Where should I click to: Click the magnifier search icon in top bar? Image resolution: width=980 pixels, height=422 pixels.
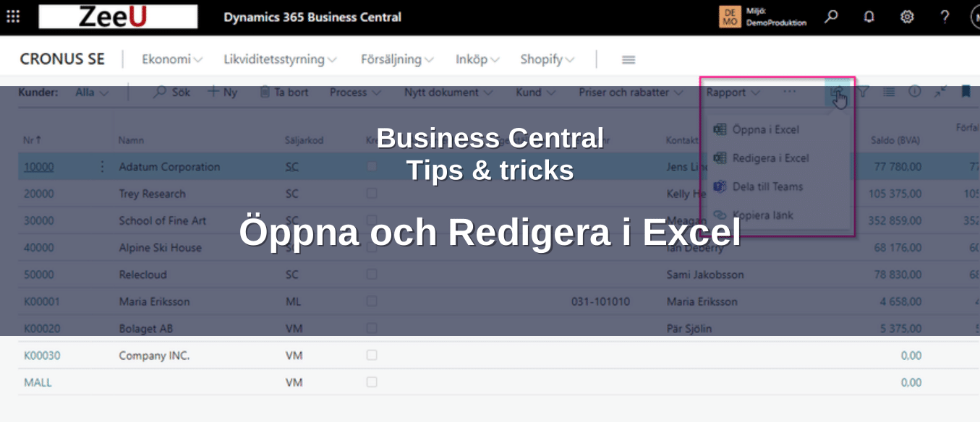[x=832, y=17]
